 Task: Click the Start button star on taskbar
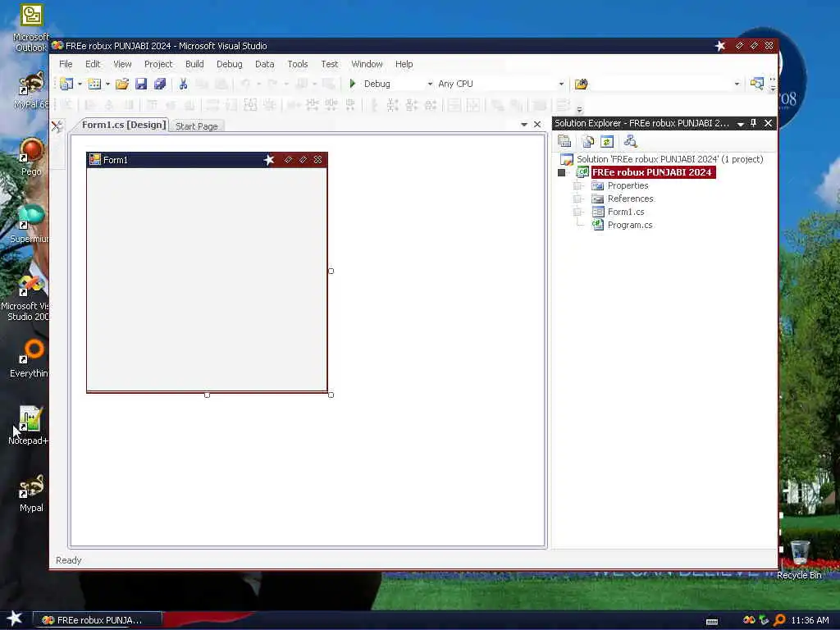(x=15, y=619)
